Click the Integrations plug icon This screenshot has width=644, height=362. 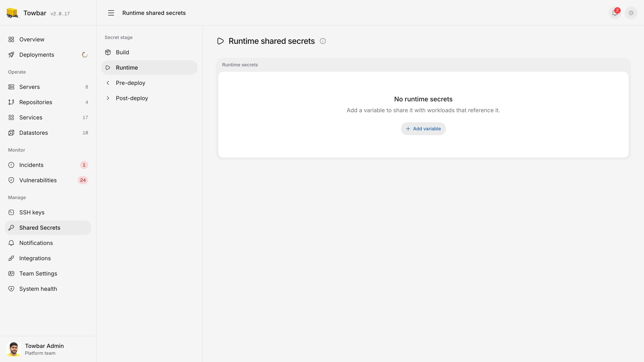click(11, 258)
